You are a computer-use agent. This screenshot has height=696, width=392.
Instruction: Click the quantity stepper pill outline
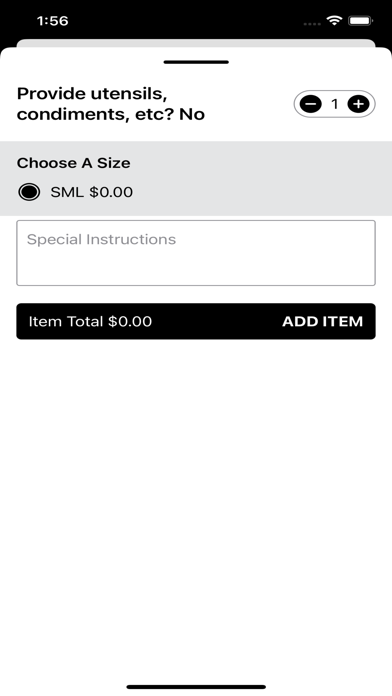pos(335,104)
